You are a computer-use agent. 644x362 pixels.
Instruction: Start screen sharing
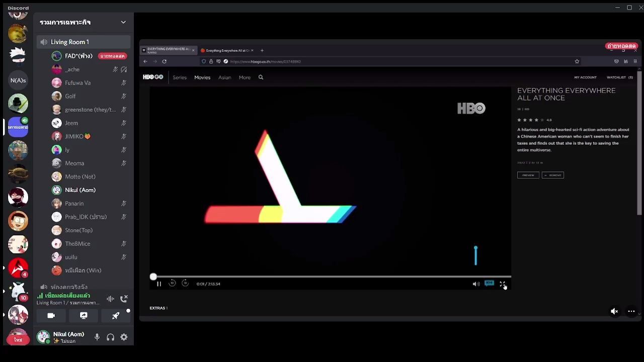point(84,316)
